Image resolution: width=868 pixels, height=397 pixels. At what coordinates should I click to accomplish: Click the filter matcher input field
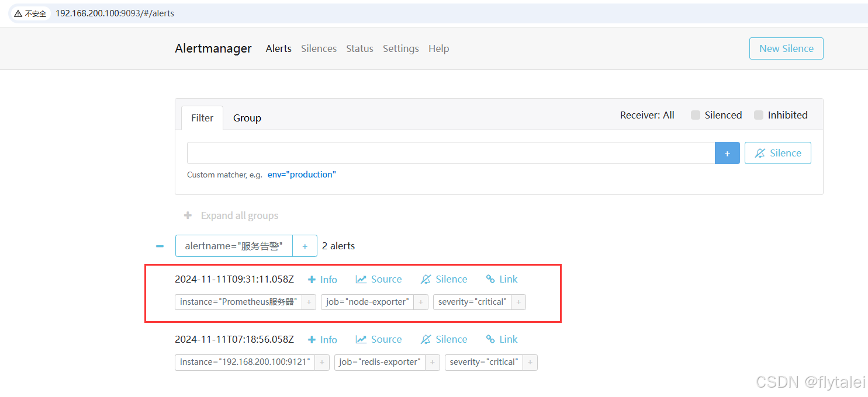pos(451,153)
